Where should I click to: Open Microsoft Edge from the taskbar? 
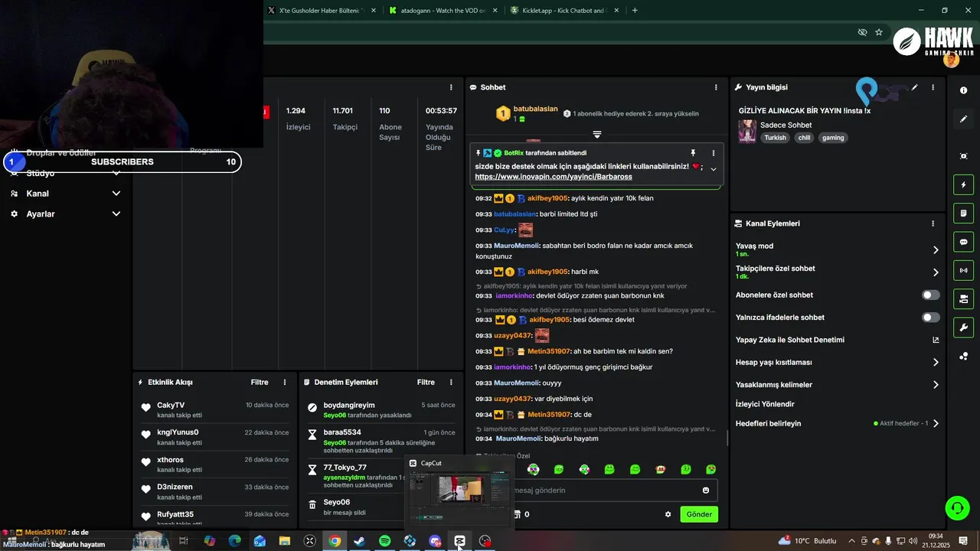(x=234, y=541)
